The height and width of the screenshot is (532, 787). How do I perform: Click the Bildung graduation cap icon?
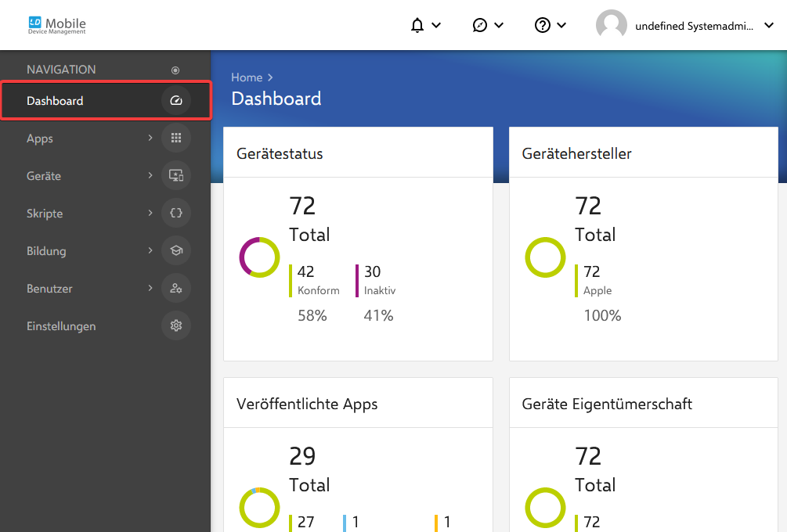point(175,250)
